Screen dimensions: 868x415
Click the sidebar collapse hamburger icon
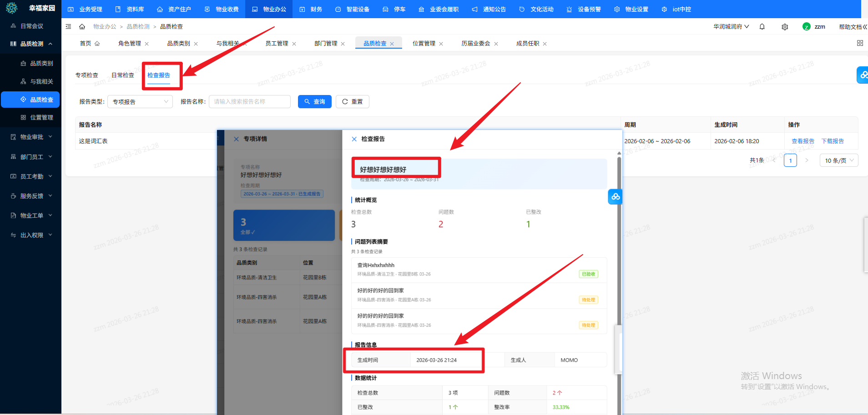pyautogui.click(x=69, y=27)
